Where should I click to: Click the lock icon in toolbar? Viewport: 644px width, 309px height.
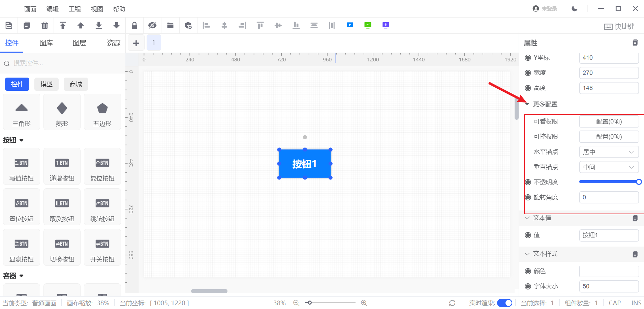point(134,25)
